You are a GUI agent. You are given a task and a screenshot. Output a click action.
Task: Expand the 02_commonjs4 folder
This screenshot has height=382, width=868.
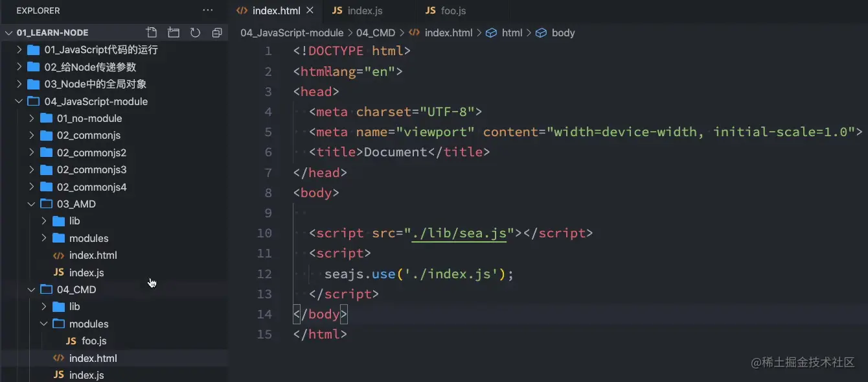(32, 187)
